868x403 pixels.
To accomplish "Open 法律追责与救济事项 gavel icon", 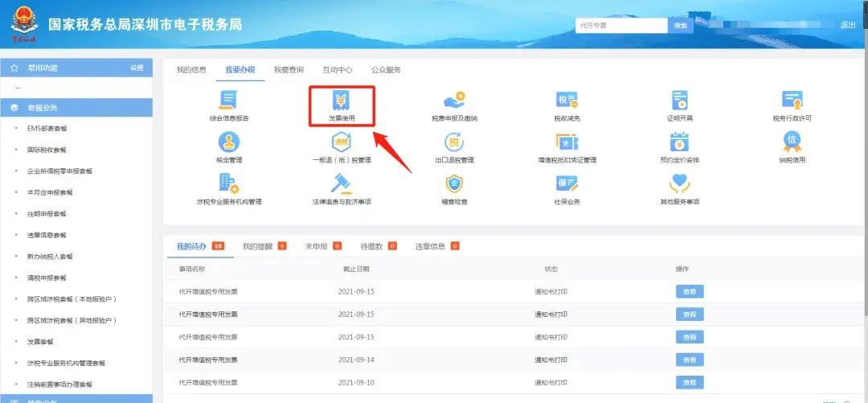I will coord(342,185).
